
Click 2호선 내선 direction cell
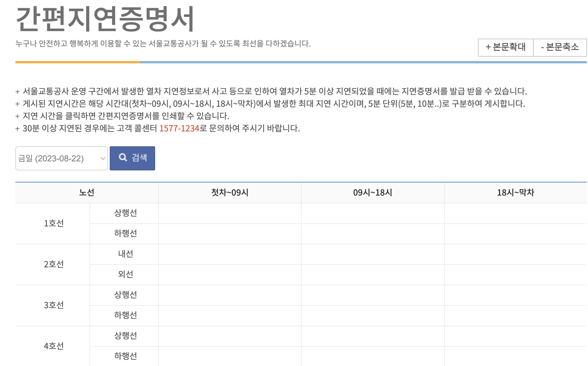[x=125, y=254]
